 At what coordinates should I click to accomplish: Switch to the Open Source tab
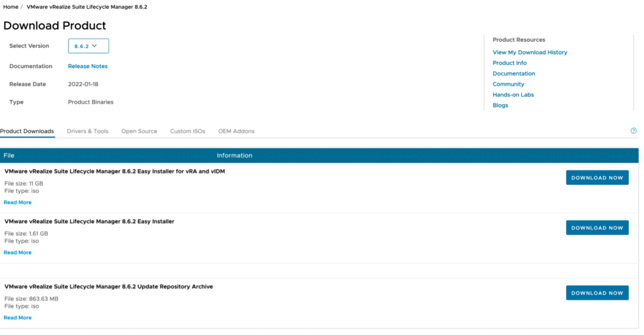(139, 131)
